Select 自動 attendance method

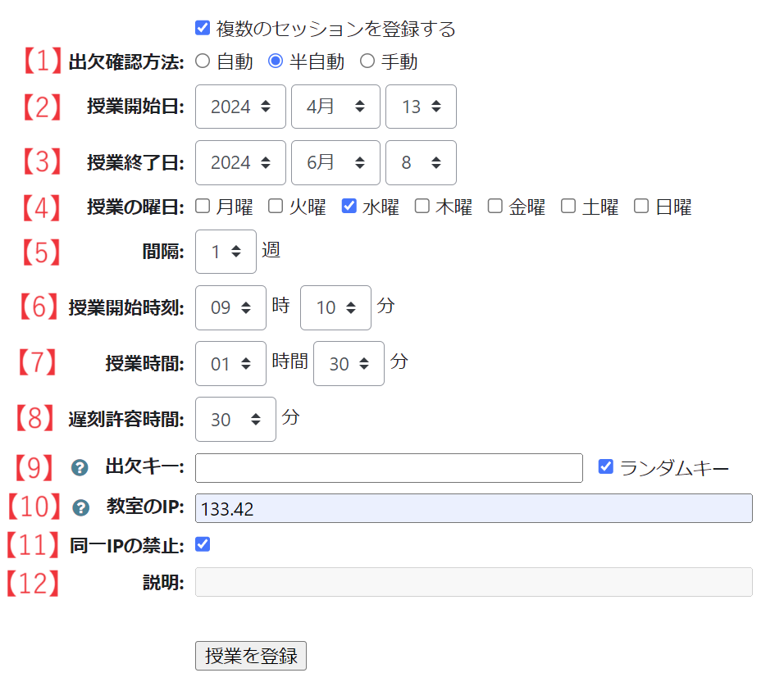pos(203,61)
